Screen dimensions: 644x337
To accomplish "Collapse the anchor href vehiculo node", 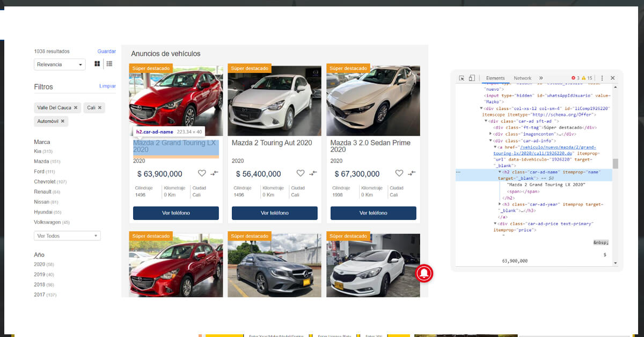I will click(x=495, y=147).
